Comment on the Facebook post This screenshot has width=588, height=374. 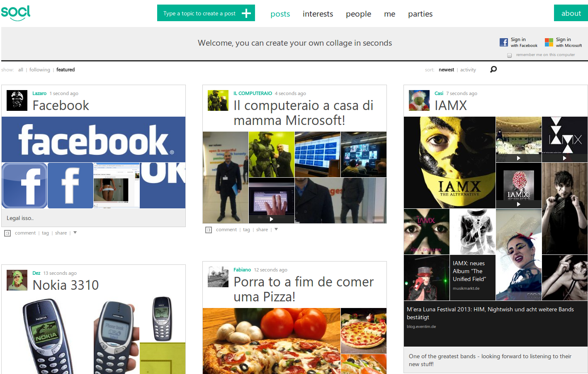pos(25,233)
